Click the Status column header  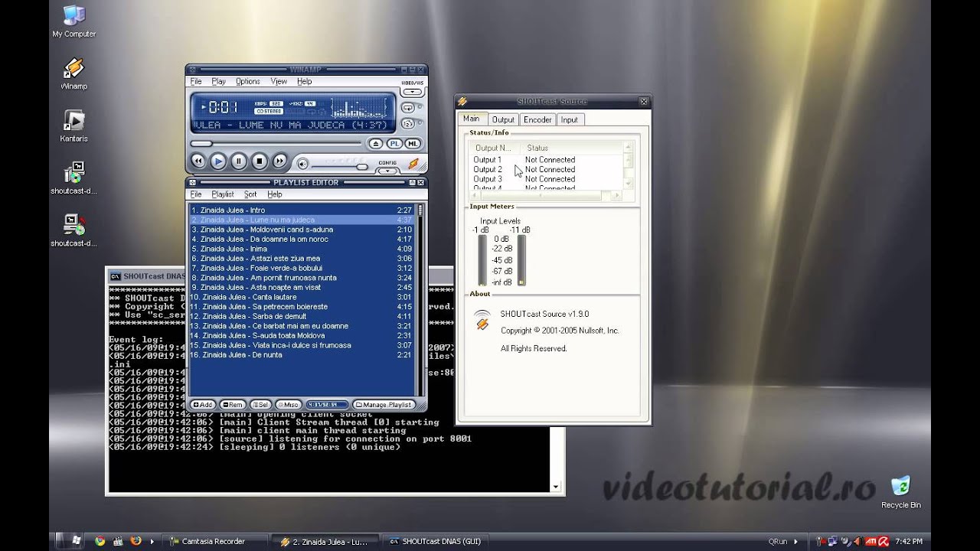571,148
